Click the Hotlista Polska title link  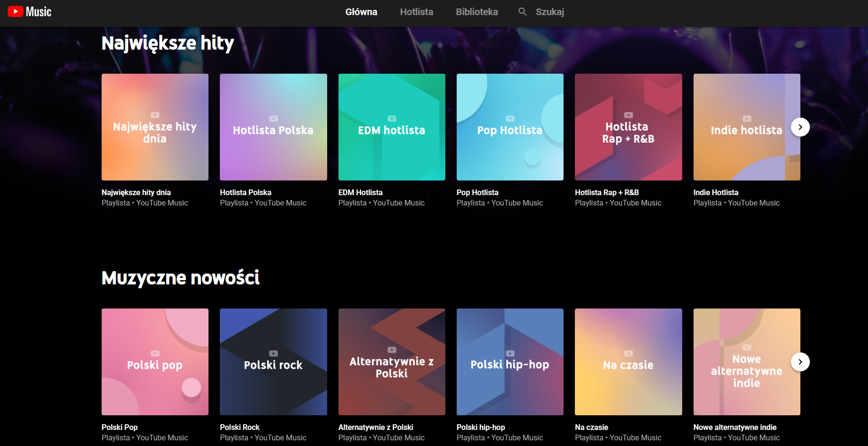pos(245,192)
